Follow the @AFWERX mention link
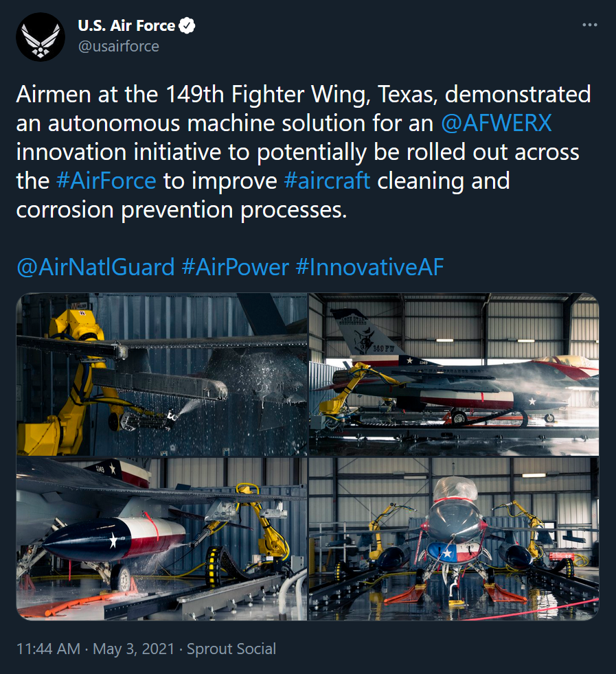 (x=497, y=124)
